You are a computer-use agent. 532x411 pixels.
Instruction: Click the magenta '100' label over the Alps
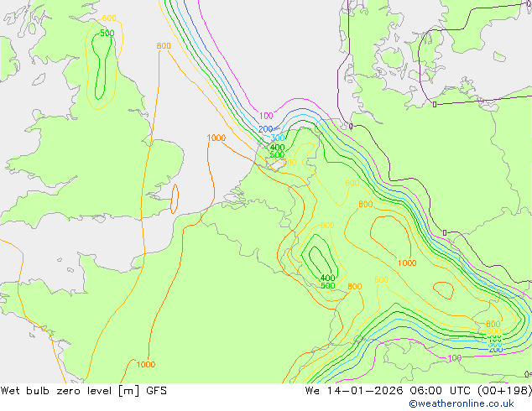coord(455,358)
